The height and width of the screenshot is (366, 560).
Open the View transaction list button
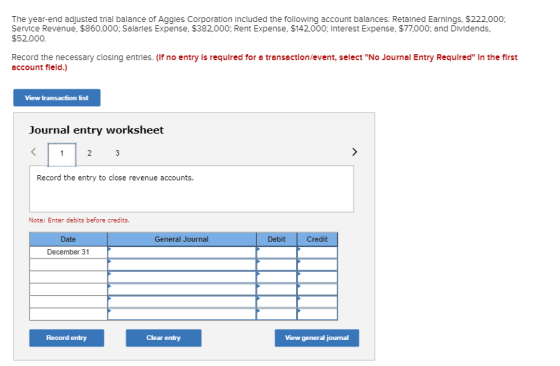click(57, 98)
